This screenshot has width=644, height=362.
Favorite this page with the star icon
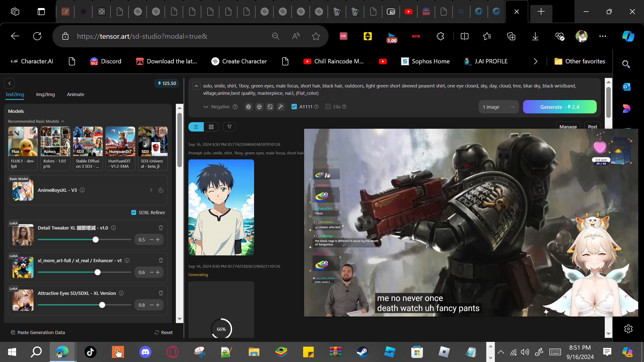(x=316, y=36)
